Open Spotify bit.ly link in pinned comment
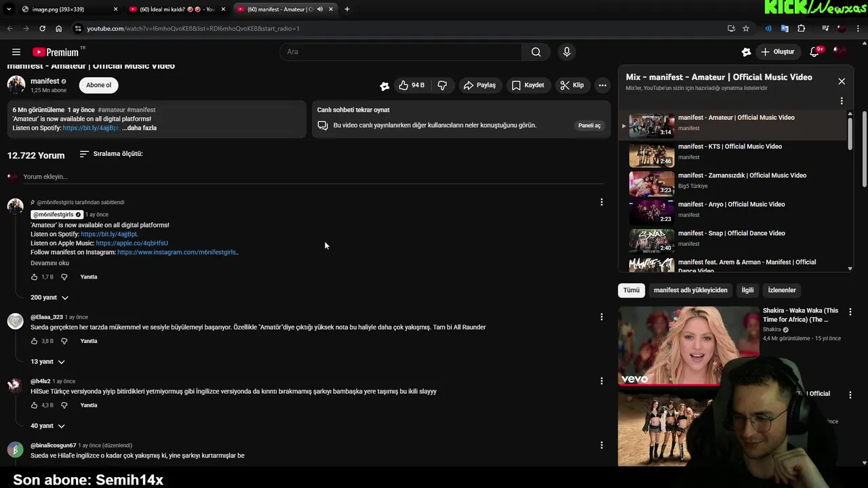Image resolution: width=868 pixels, height=488 pixels. point(109,235)
